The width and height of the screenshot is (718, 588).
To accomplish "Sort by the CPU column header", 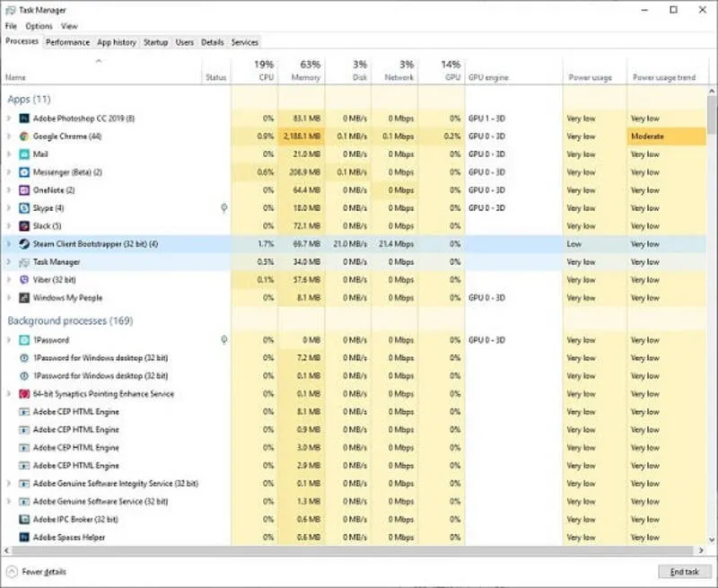I will click(x=255, y=71).
